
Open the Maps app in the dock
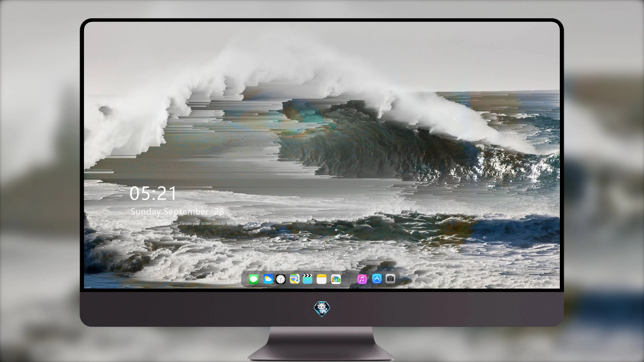click(294, 279)
